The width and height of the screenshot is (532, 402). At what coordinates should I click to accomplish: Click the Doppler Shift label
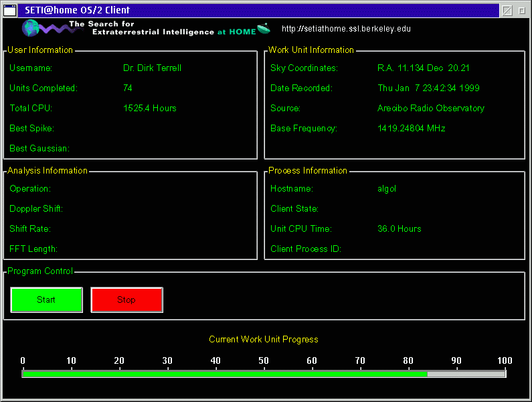[x=36, y=208]
